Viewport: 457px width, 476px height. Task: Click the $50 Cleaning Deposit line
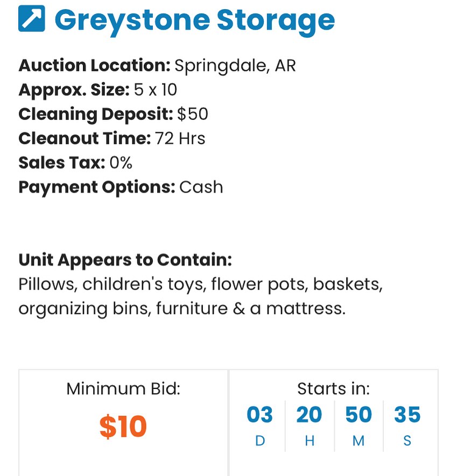[113, 114]
